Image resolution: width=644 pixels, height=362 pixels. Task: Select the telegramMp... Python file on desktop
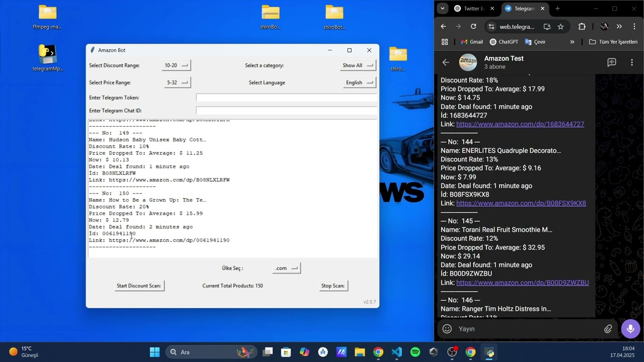pos(47,58)
